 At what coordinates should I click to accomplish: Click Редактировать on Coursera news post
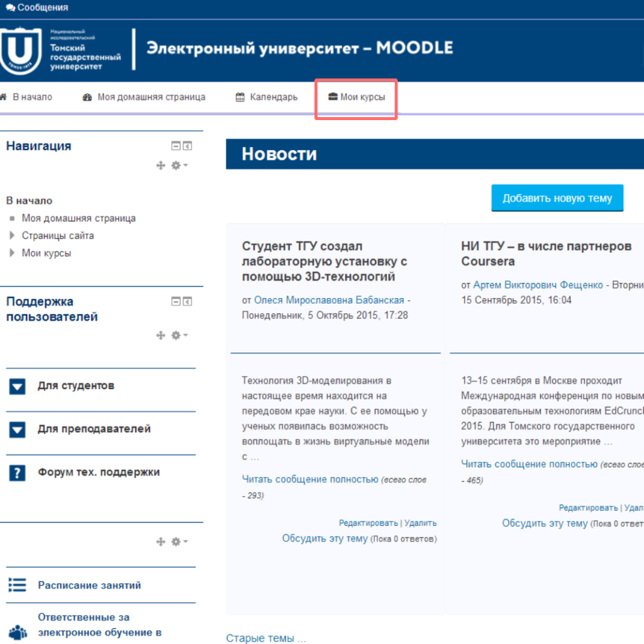point(588,508)
